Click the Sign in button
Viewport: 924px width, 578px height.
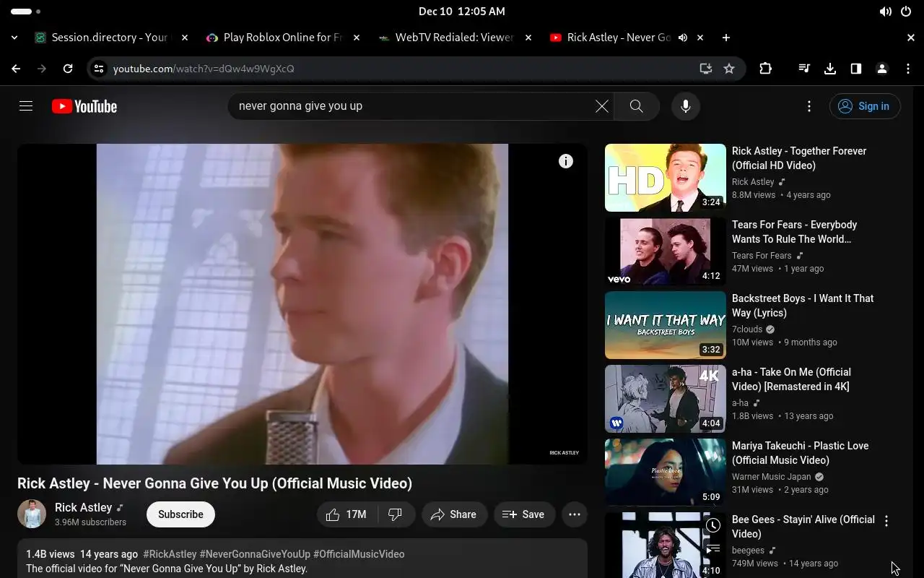(865, 106)
